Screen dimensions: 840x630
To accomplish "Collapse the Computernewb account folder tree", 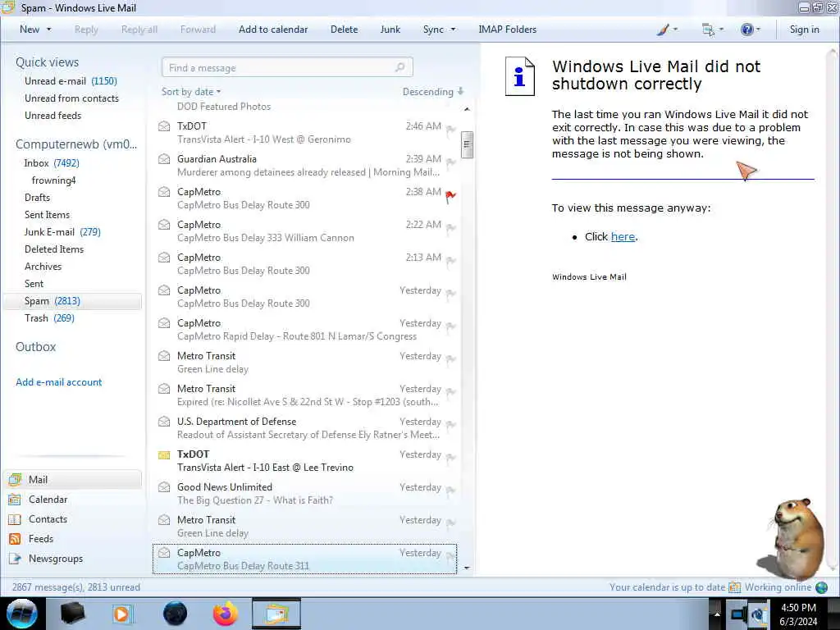I will click(x=76, y=144).
